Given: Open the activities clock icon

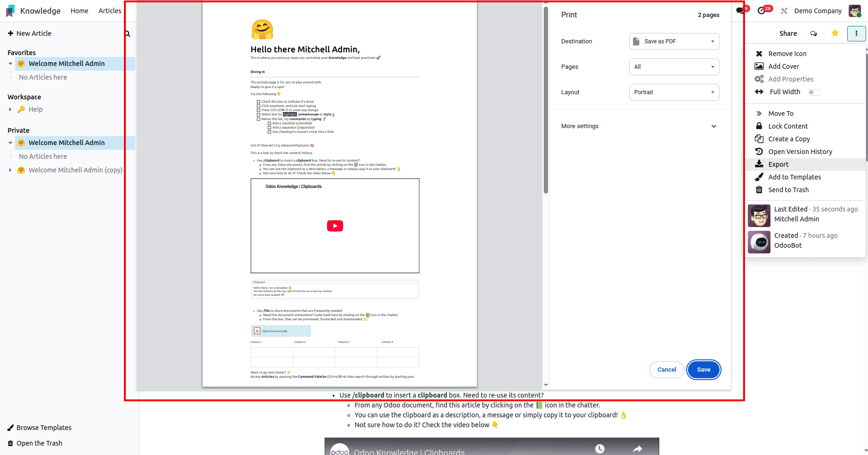Looking at the screenshot, I should [761, 10].
